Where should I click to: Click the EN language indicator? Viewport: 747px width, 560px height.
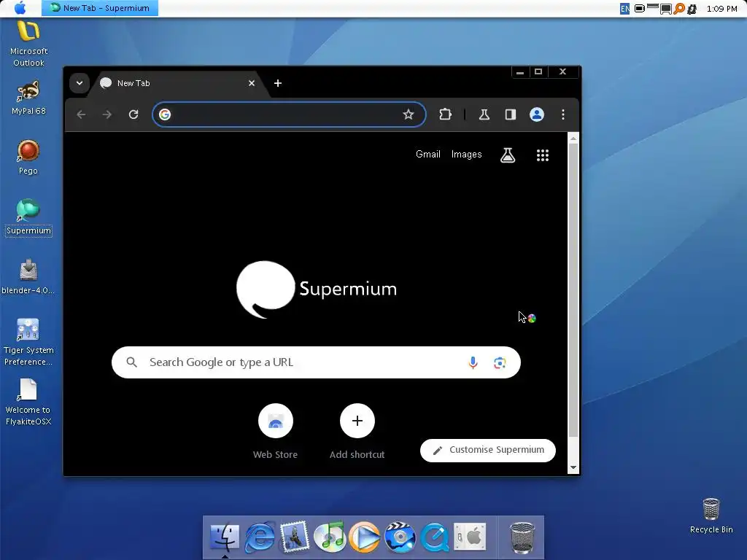point(624,9)
